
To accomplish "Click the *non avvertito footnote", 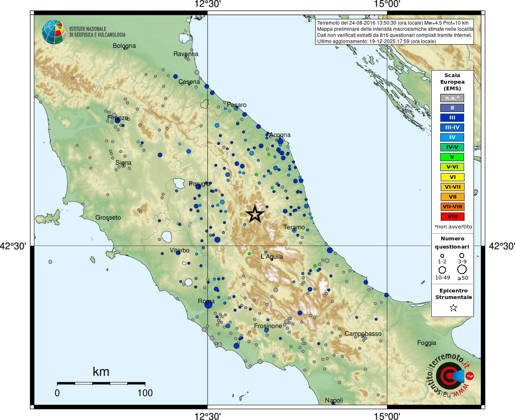I will tap(453, 226).
